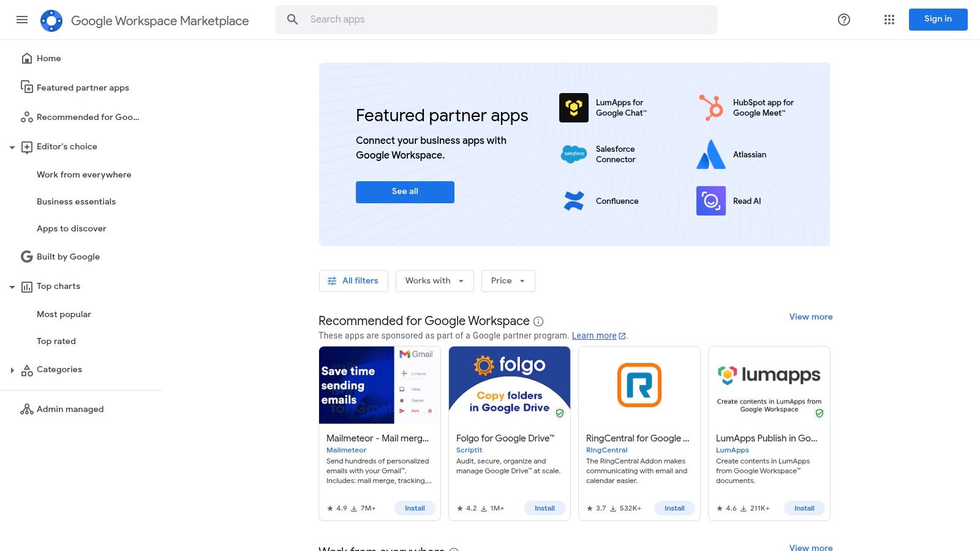Viewport: 980px width, 551px height.
Task: Click the Google Workspace Marketplace logo icon
Action: (x=51, y=20)
